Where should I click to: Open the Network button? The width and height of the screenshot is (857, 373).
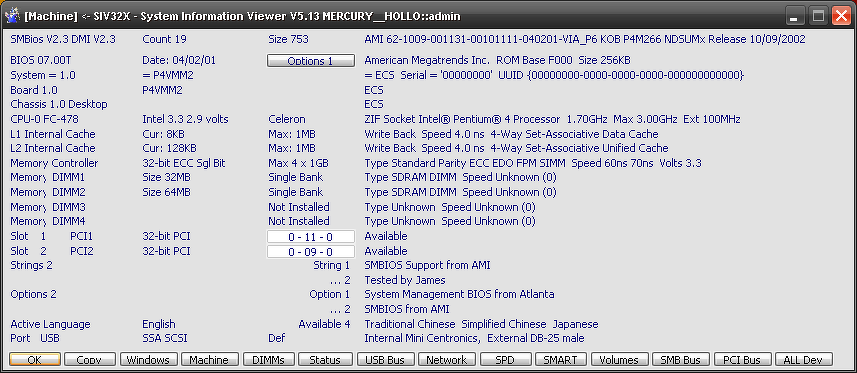tap(446, 359)
